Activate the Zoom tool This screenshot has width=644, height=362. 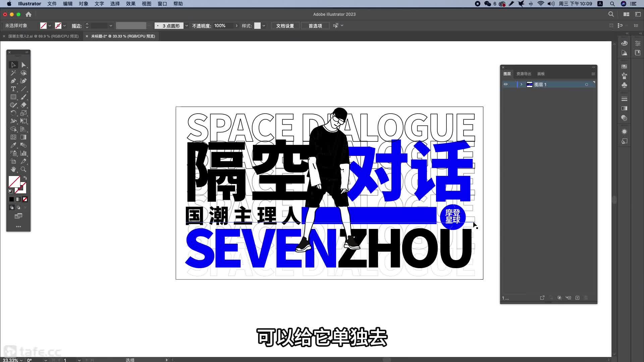click(23, 170)
